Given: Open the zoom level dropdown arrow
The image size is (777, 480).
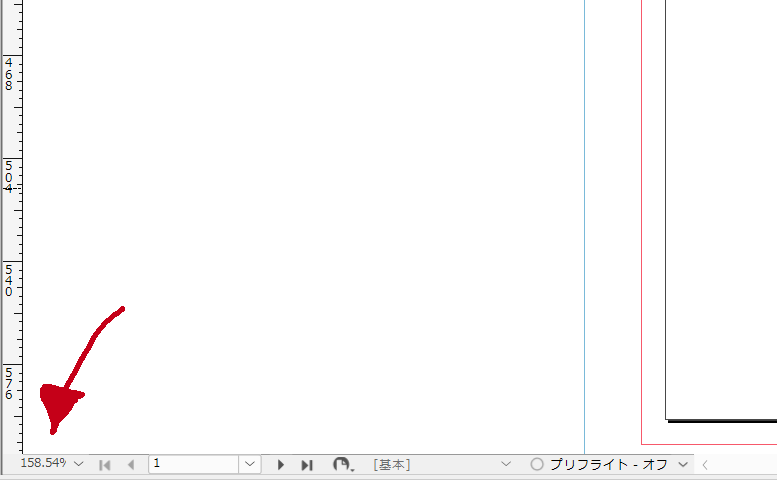Looking at the screenshot, I should pyautogui.click(x=78, y=464).
